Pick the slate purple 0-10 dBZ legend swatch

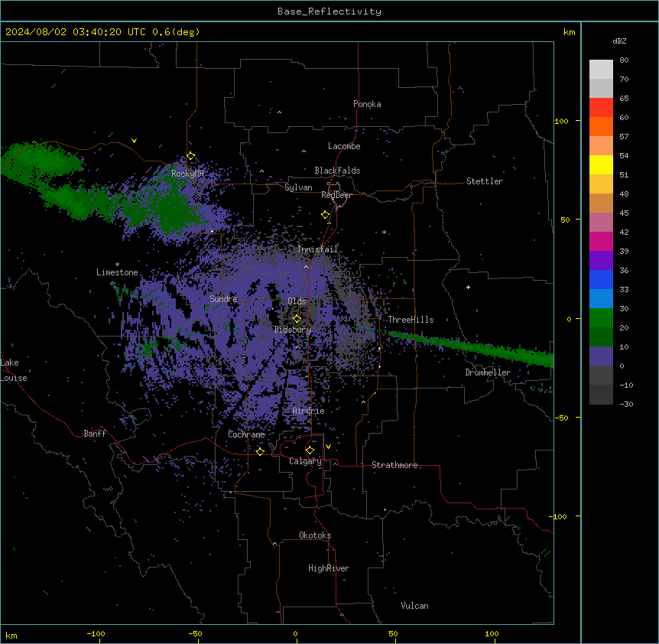601,356
